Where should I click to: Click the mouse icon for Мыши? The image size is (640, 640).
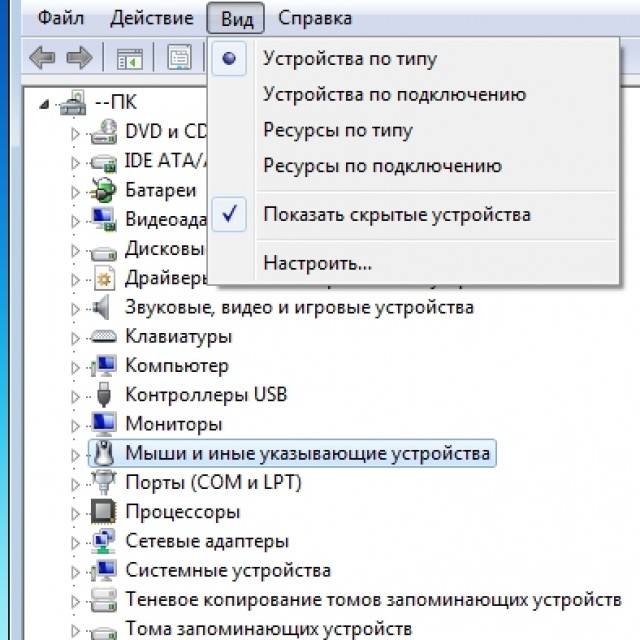coord(104,453)
